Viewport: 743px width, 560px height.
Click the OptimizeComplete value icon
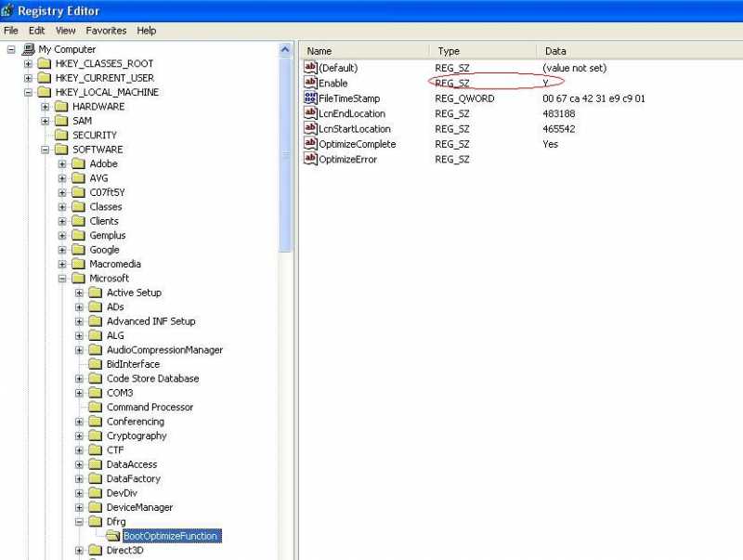pos(310,144)
